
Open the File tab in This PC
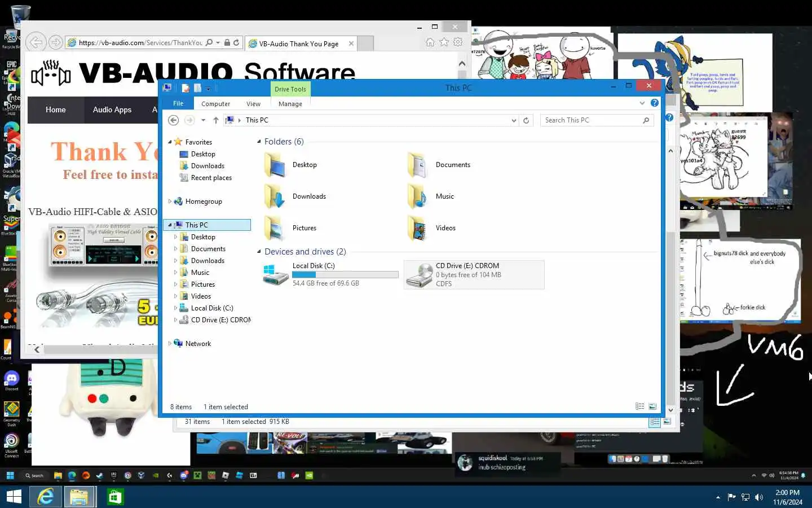click(x=178, y=103)
